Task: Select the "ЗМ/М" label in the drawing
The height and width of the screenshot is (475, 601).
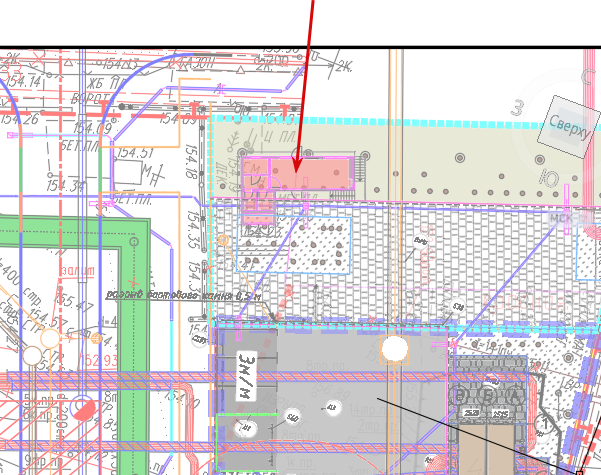Action: click(247, 375)
